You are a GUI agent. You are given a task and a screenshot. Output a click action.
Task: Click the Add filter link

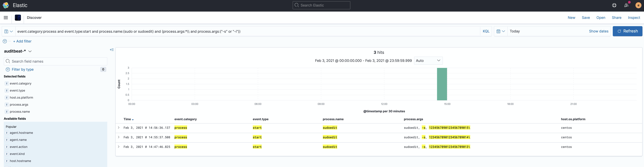coord(22,41)
